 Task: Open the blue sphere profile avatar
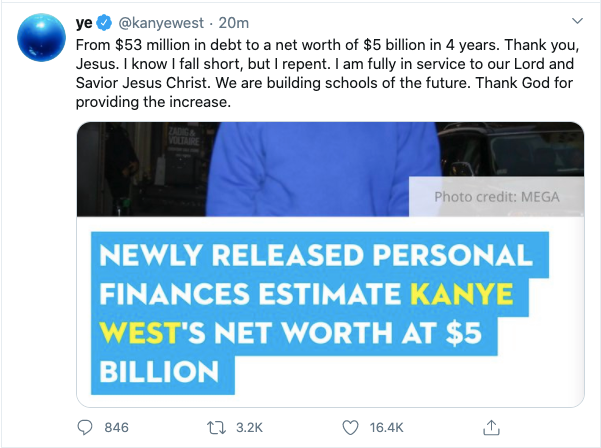pyautogui.click(x=41, y=37)
